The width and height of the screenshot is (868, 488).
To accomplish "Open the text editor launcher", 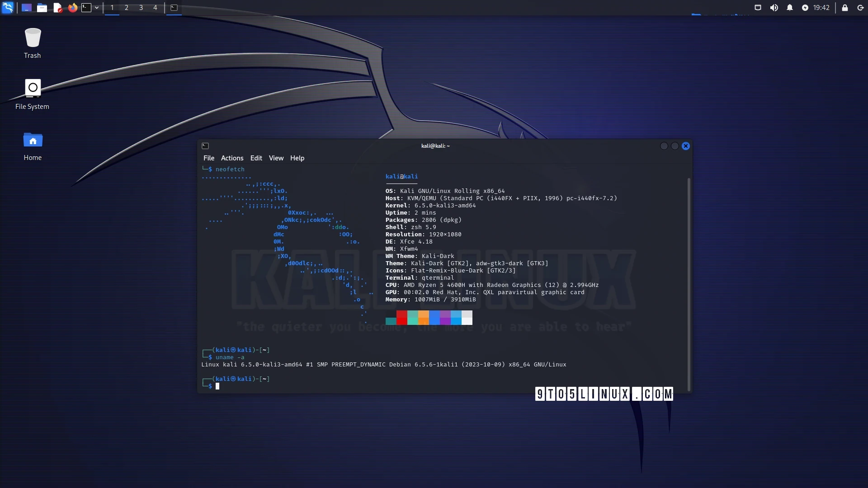I will tap(57, 8).
